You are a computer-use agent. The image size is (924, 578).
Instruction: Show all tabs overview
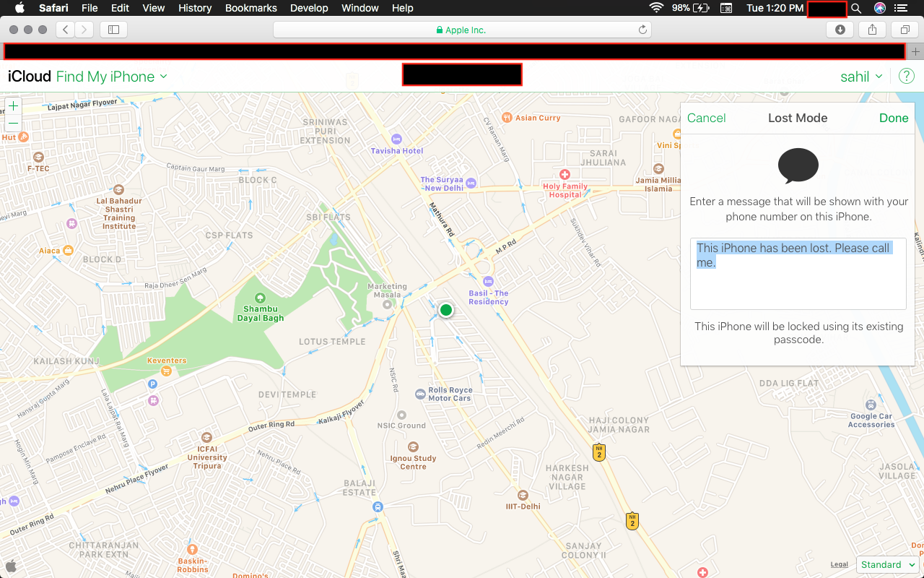pyautogui.click(x=905, y=30)
